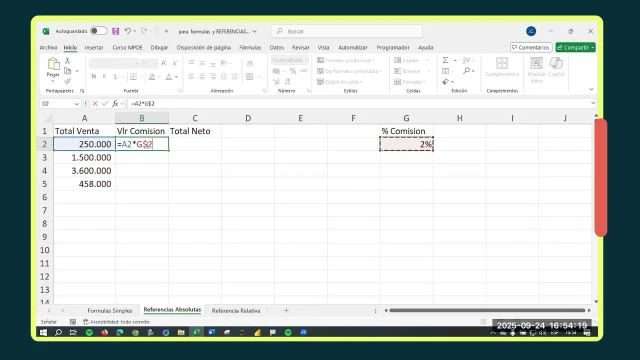Viewport: 640px width, 360px height.
Task: Apply the fill color bucket
Action: point(151,76)
